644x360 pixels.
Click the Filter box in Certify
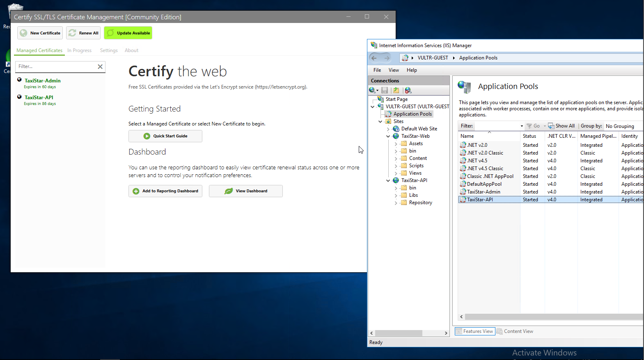click(55, 66)
